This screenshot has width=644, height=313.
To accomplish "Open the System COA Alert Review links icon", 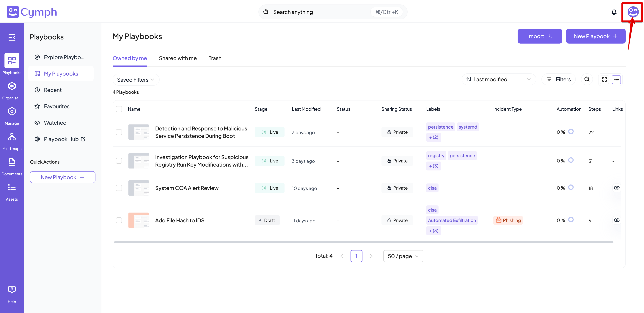I will 617,188.
